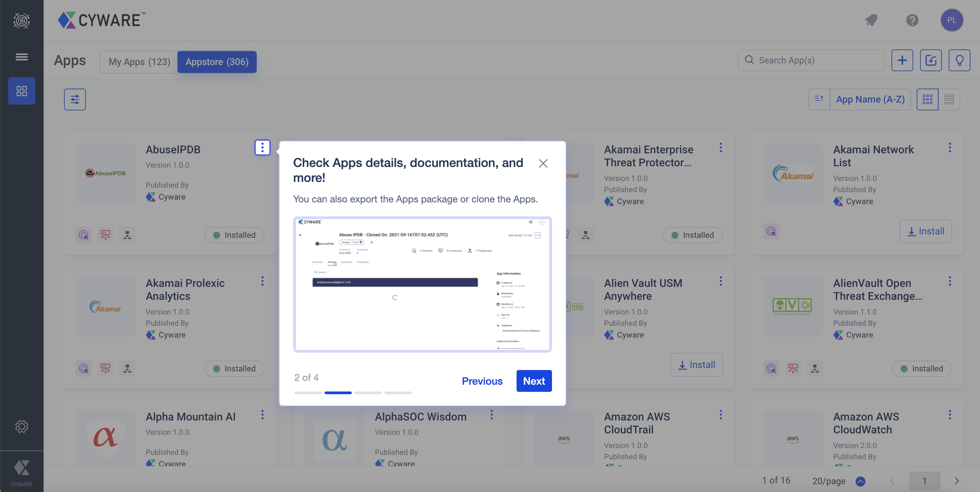Click the add new app plus icon
This screenshot has width=980, height=492.
coord(902,60)
